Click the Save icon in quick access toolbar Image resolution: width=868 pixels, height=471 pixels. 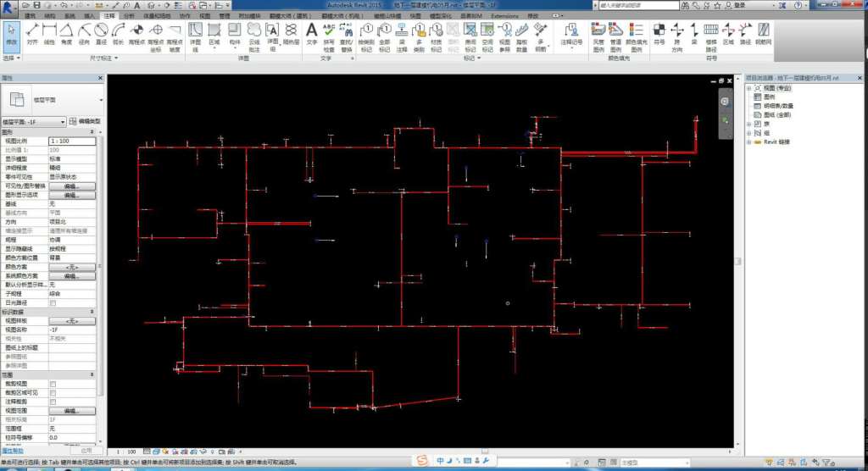[x=36, y=5]
